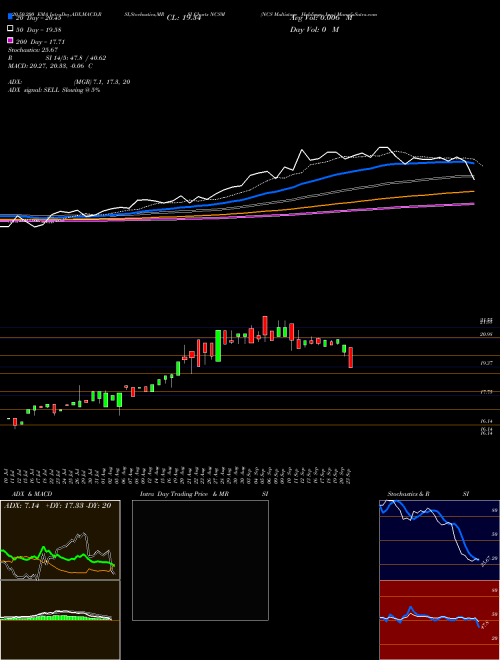Click the 'Stochastics: 23.67' readout
Viewport: 500px width, 660px height.
point(33,50)
